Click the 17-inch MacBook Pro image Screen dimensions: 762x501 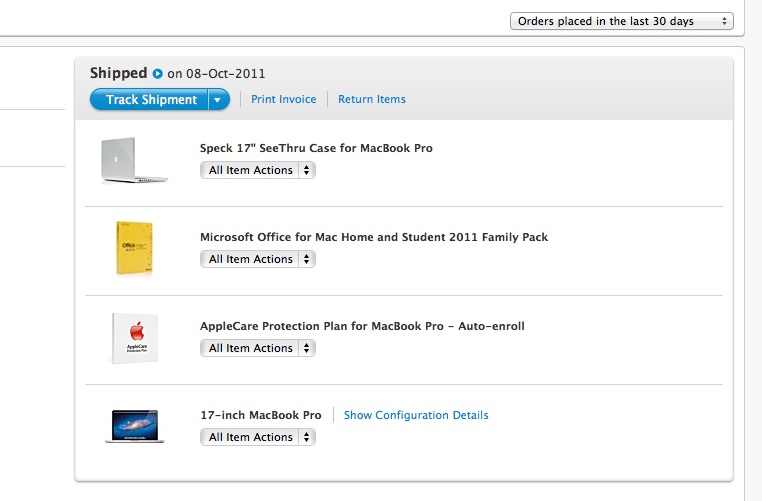click(x=135, y=426)
